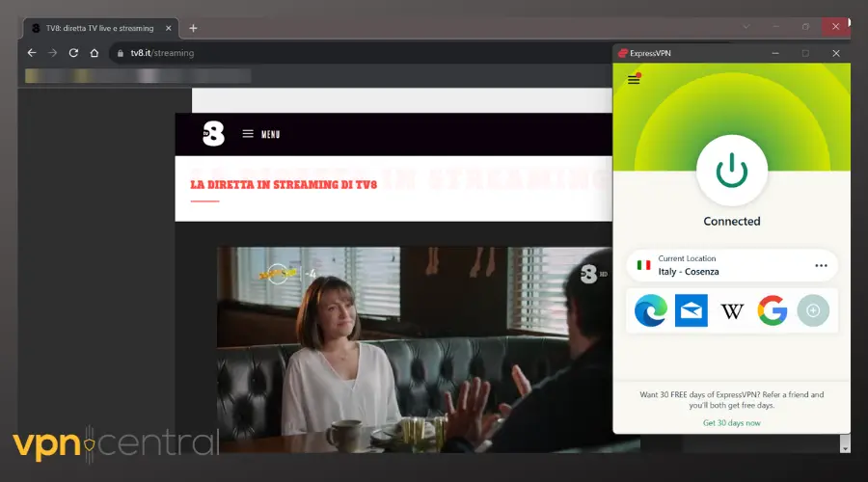This screenshot has width=868, height=482.
Task: Launch the Mail shortcut in ExpressVPN
Action: [691, 310]
